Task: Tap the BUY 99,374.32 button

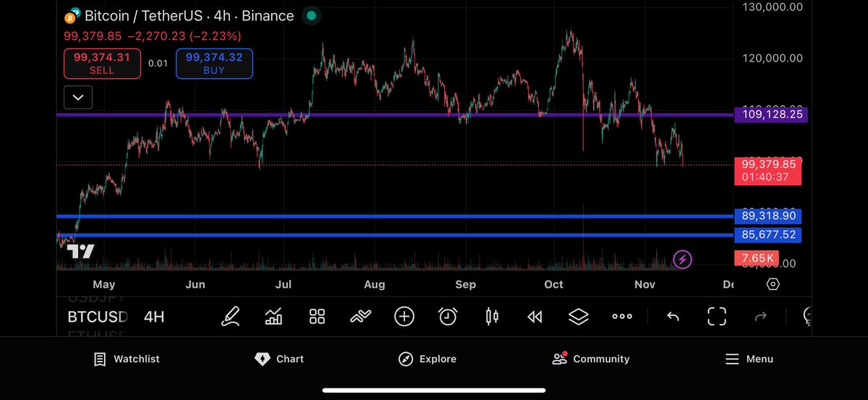Action: pos(214,64)
